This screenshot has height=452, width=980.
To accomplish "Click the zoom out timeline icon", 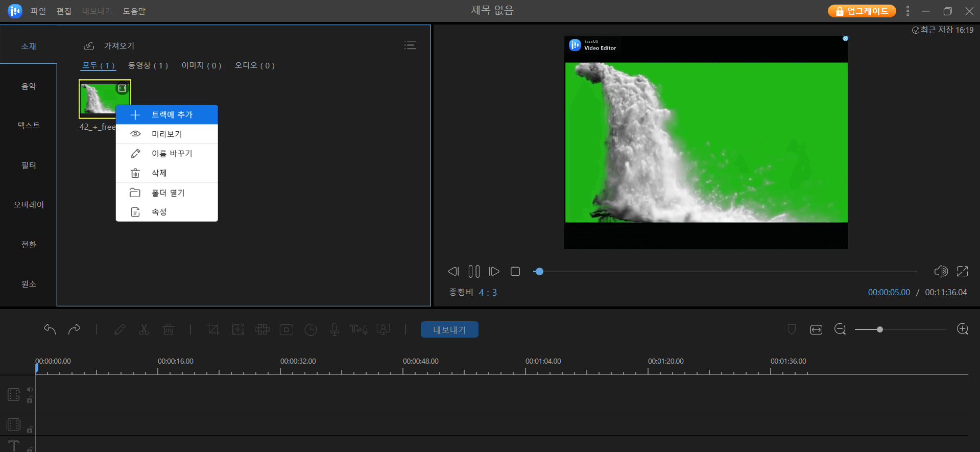I will tap(840, 329).
